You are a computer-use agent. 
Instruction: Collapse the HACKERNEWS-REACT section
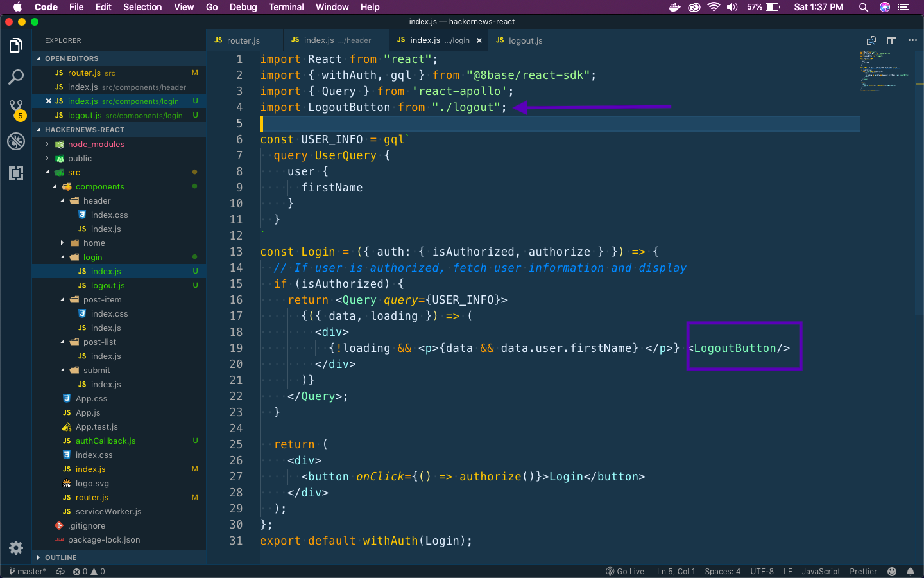click(119, 130)
